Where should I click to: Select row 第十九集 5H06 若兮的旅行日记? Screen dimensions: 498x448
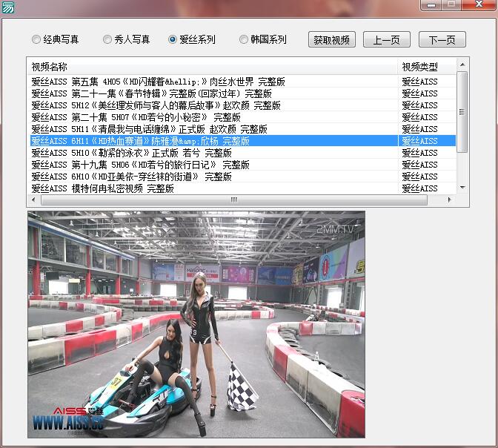242,165
